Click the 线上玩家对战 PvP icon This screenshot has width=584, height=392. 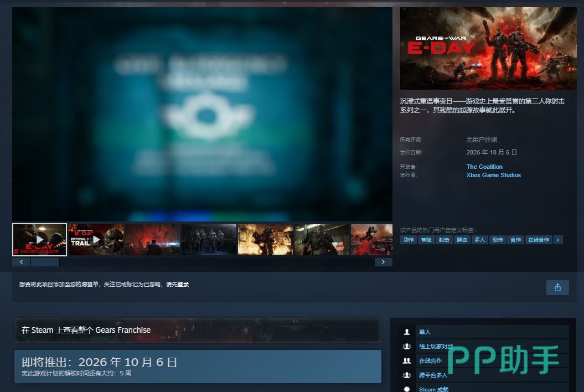click(x=407, y=346)
